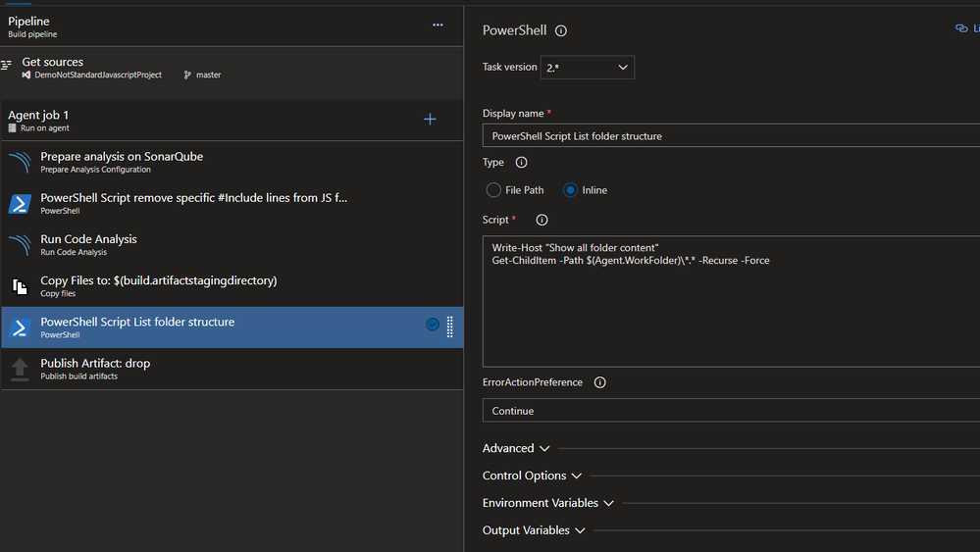Select the Agent job 1 row
This screenshot has height=552, width=980.
[232, 120]
